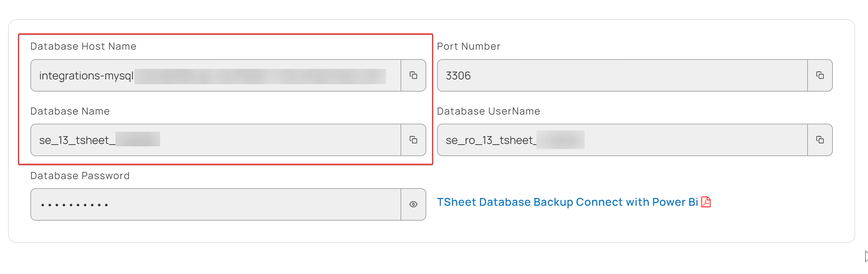The image size is (868, 274).
Task: Click the blurred suffix after se_13_tsheet_
Action: point(138,139)
